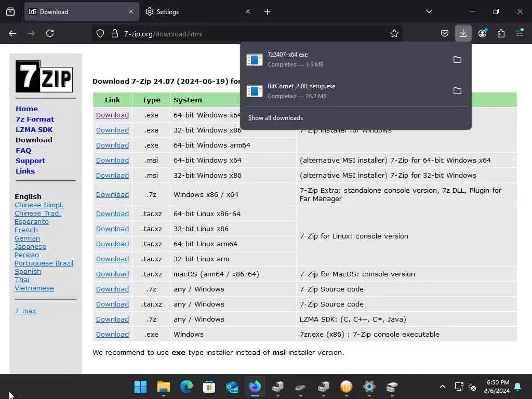
Task: Download the 64-bit Windows x64 msi
Action: pyautogui.click(x=112, y=160)
